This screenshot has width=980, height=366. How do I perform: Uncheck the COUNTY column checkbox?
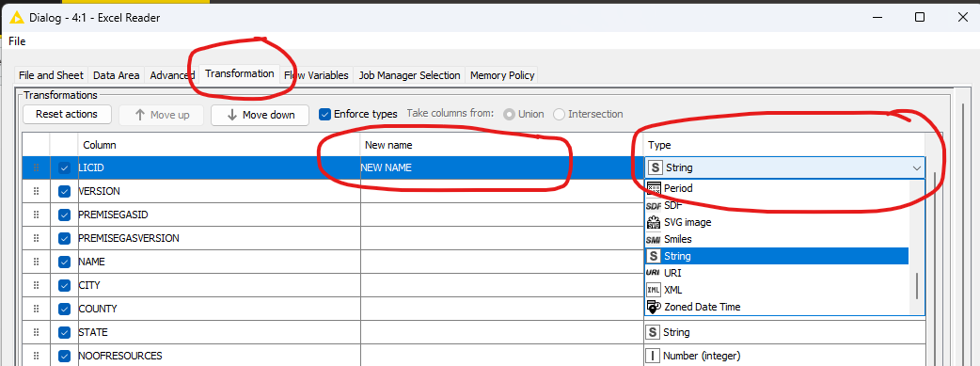tap(64, 309)
